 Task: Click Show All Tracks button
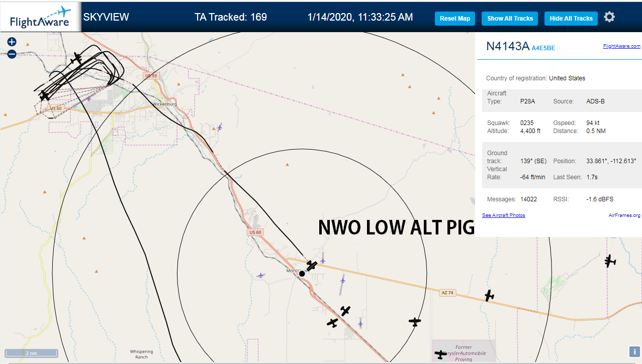tap(510, 19)
